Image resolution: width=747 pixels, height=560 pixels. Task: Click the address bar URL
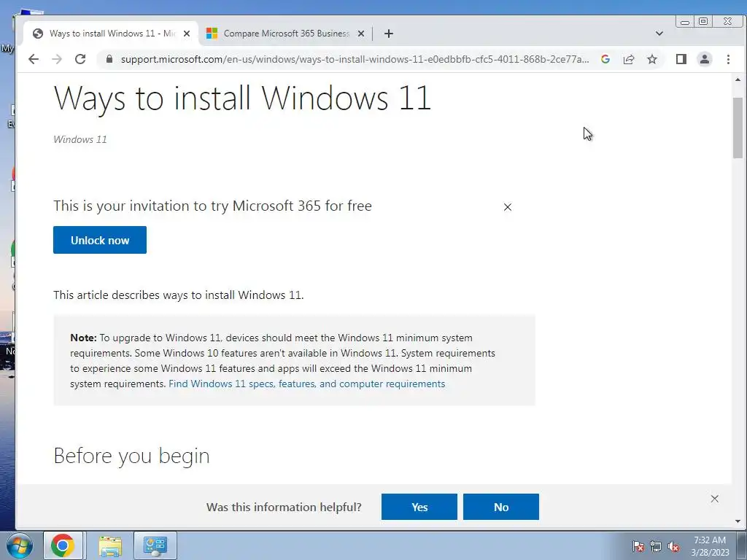(355, 59)
